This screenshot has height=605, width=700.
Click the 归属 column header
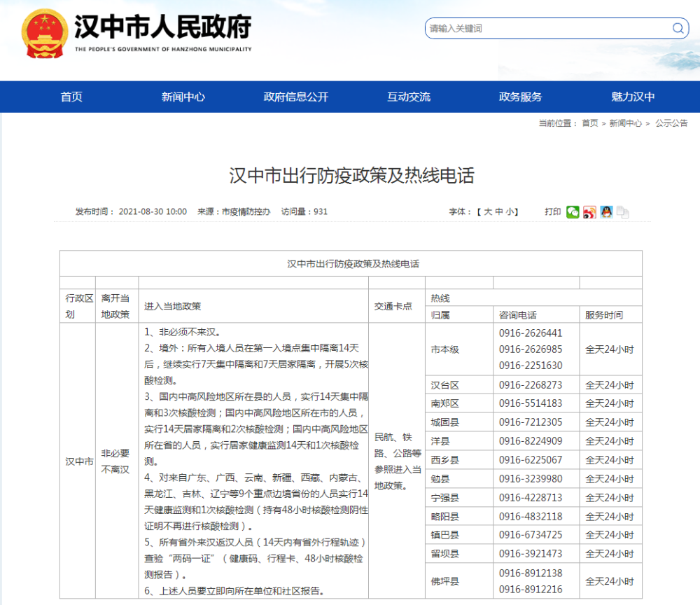coord(459,315)
